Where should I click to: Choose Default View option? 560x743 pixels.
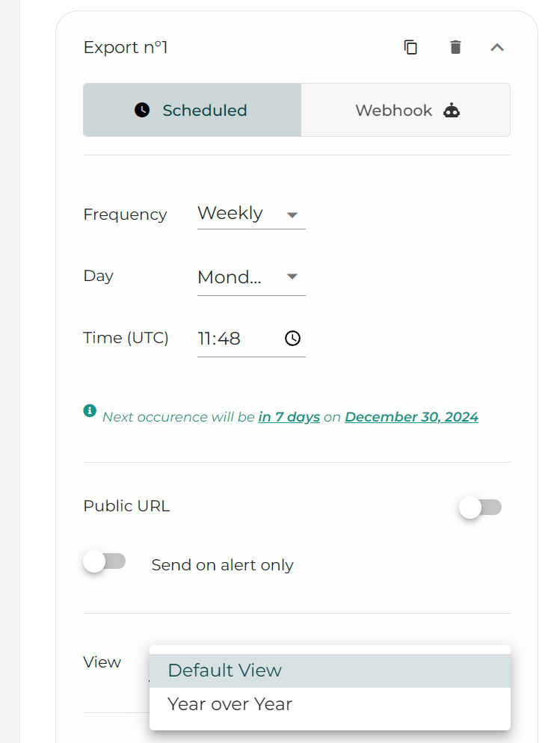point(330,670)
